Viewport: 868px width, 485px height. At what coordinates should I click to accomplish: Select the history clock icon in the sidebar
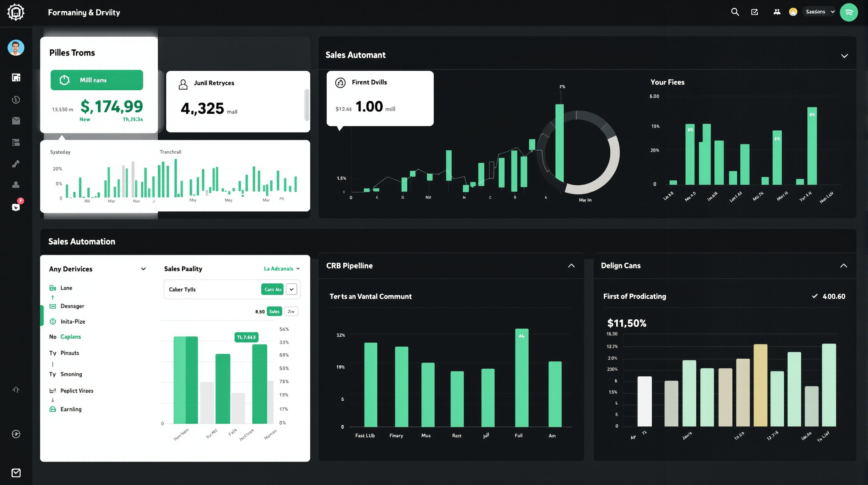coord(15,99)
